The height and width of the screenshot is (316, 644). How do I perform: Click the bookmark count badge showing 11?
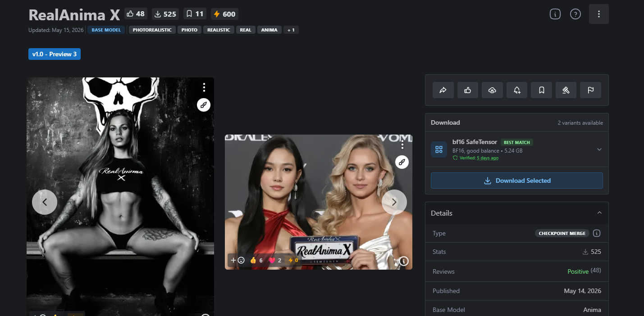(195, 14)
